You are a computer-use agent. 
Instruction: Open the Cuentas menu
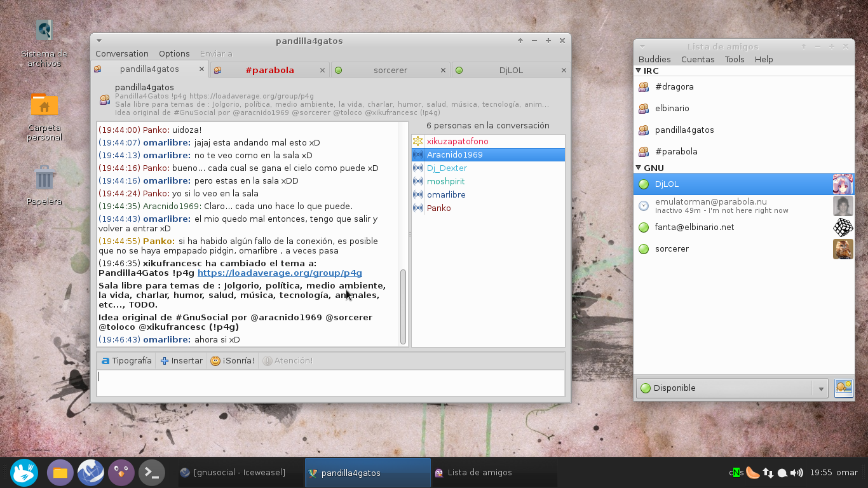698,59
